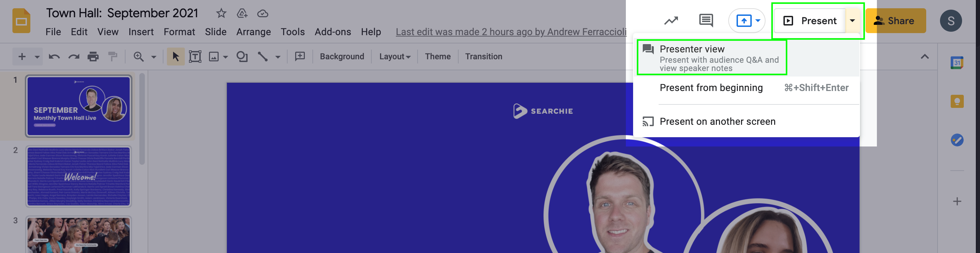Viewport: 980px width, 253px height.
Task: Select the Line tool
Action: [262, 57]
